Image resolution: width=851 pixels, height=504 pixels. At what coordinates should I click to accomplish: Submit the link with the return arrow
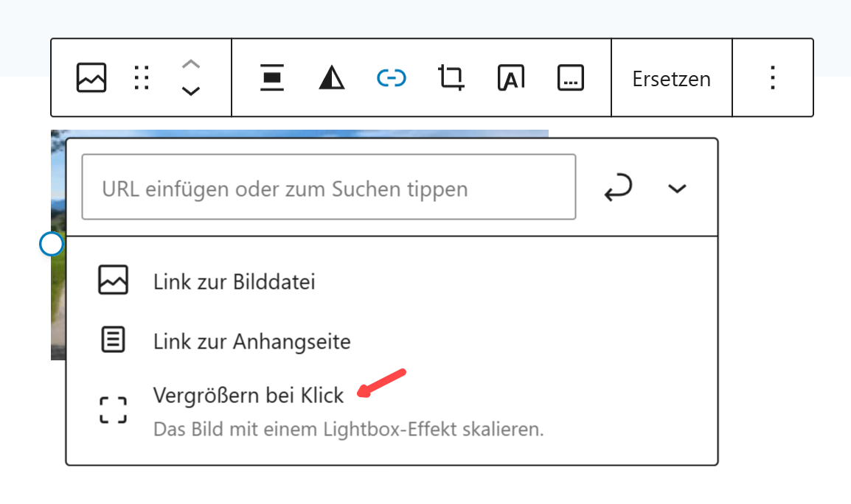point(618,189)
